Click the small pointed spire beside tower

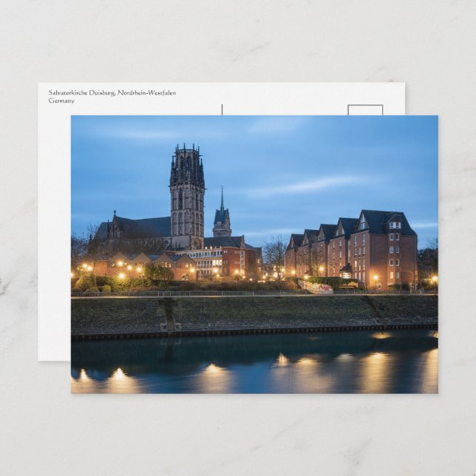[222, 214]
